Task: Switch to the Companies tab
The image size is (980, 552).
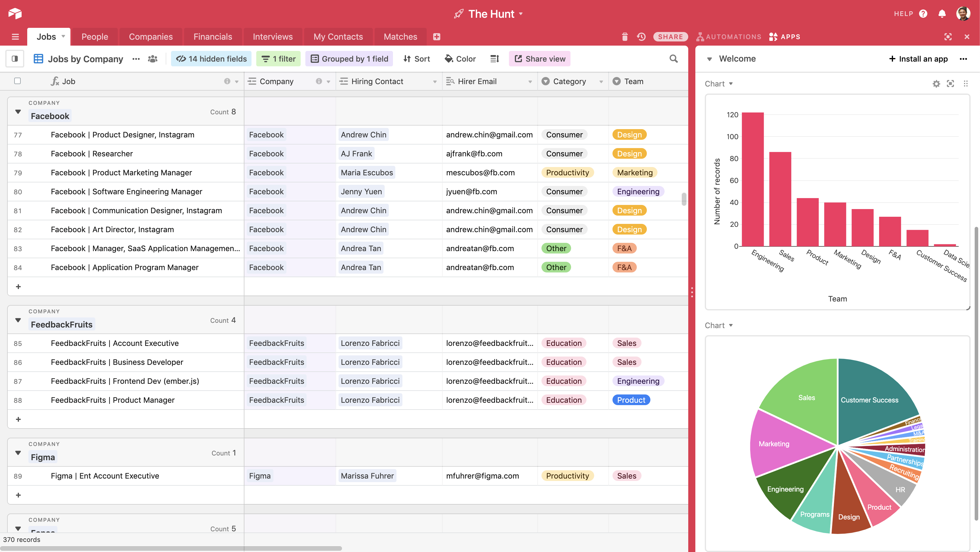Action: click(151, 37)
